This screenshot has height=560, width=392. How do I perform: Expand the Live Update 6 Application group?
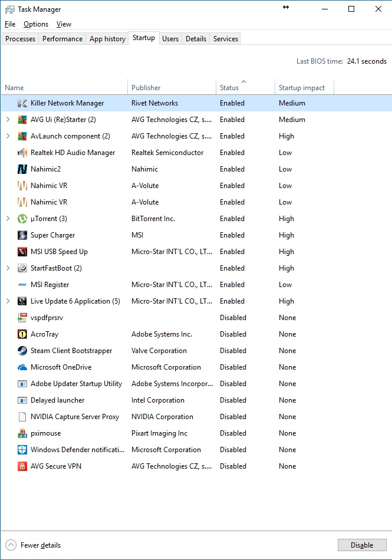coord(8,301)
